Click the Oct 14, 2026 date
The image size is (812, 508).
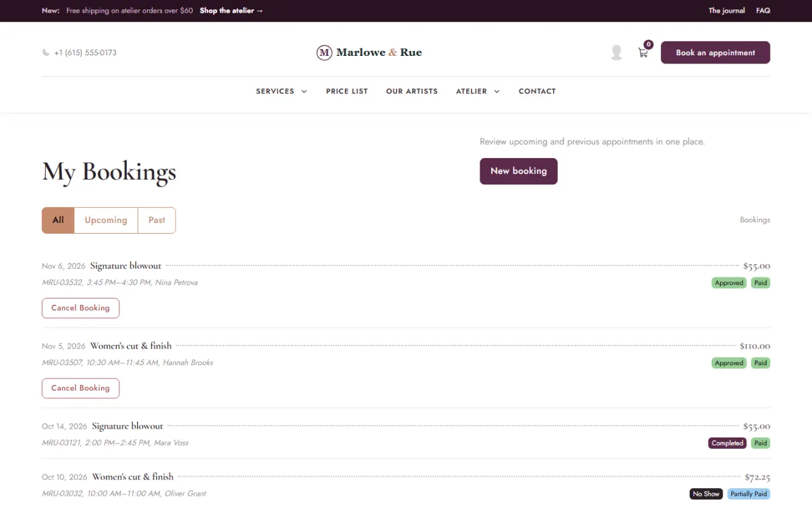coord(65,426)
